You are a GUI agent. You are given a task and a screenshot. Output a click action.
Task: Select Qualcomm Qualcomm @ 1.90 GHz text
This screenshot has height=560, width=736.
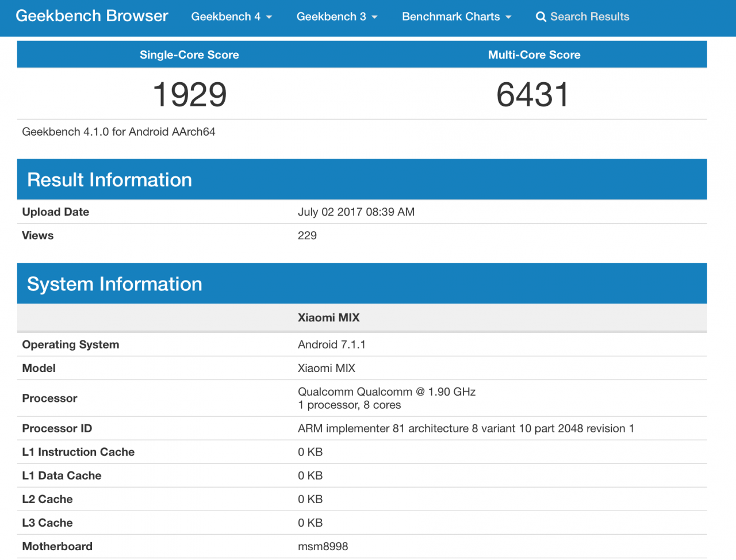pos(387,392)
